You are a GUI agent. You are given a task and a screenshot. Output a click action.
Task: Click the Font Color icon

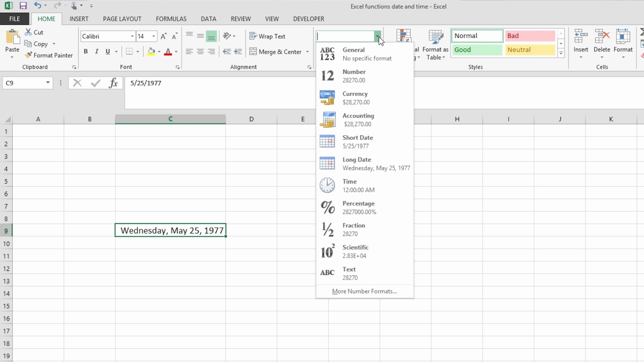(x=168, y=52)
